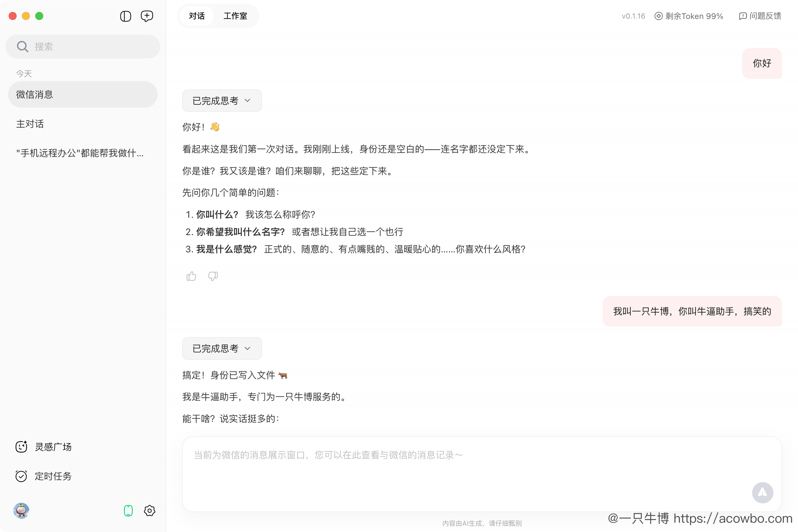Screen dimensions: 798x532
Task: Open a new conversation with the plus icon
Action: coord(147,16)
